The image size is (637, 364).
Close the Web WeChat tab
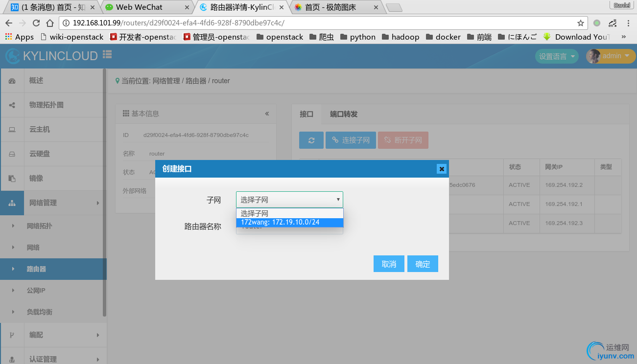187,7
